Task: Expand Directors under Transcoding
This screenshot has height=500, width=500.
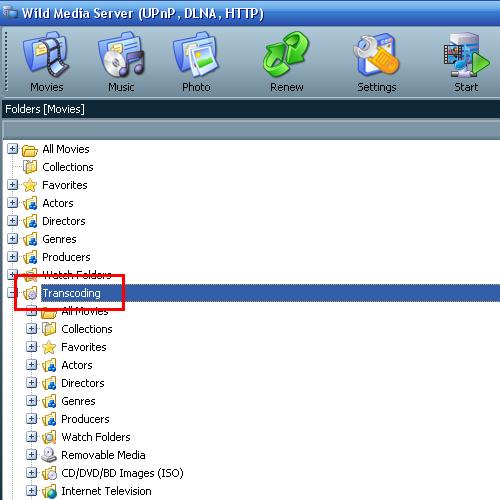Action: [31, 383]
